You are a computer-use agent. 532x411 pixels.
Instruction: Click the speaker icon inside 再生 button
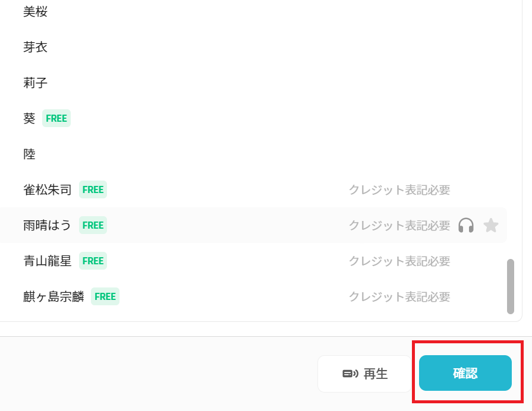coord(350,374)
